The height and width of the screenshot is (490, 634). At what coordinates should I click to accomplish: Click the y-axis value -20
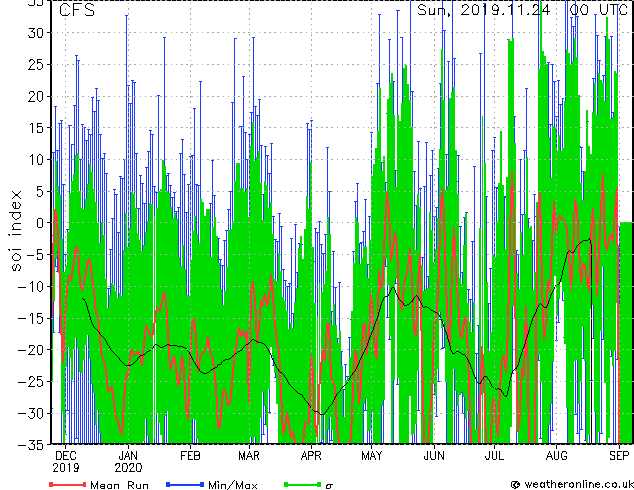click(x=31, y=350)
